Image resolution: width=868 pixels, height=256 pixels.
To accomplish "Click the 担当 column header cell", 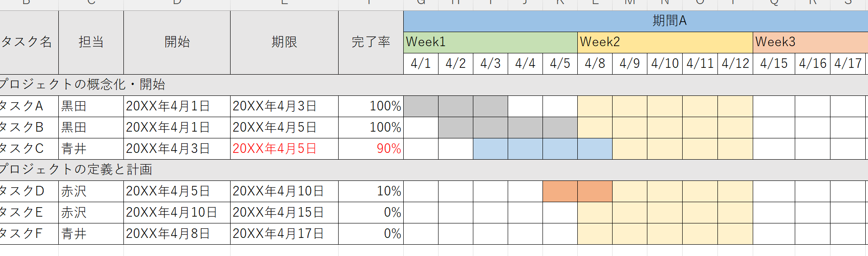I will 91,42.
